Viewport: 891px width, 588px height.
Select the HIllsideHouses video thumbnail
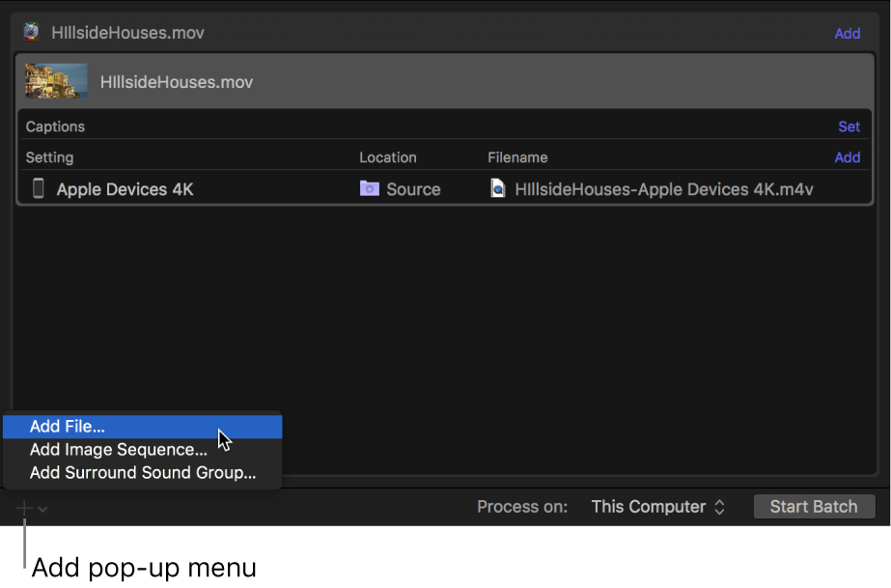click(x=56, y=81)
